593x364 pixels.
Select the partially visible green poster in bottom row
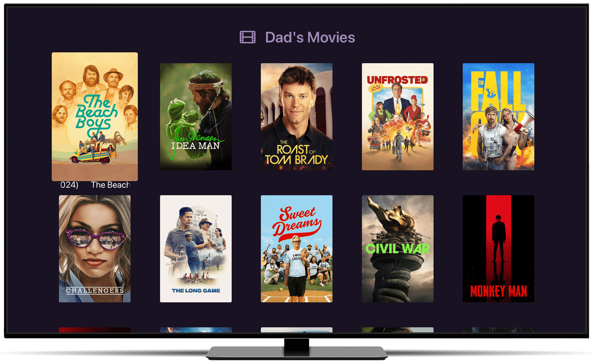tap(398, 330)
